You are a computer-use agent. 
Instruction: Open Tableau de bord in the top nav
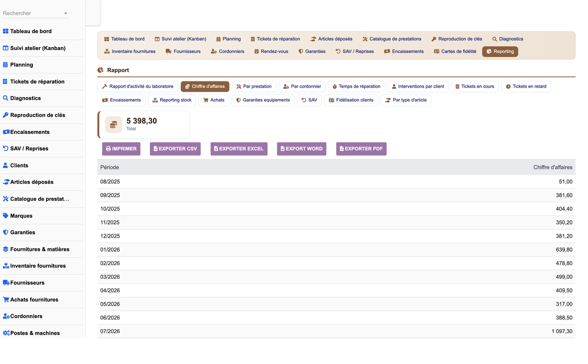pos(124,39)
